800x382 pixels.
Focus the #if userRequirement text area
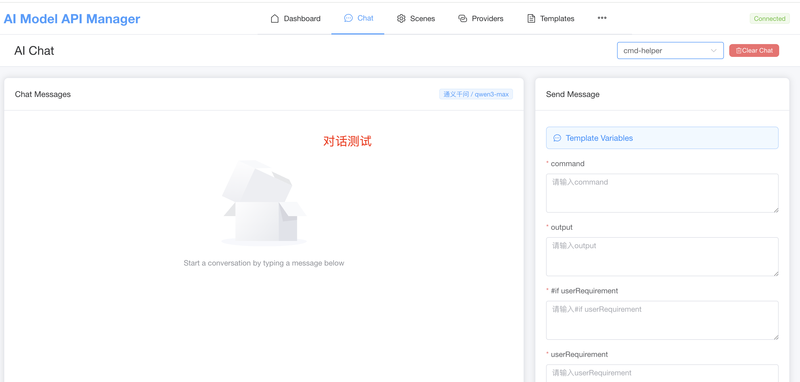[662, 320]
